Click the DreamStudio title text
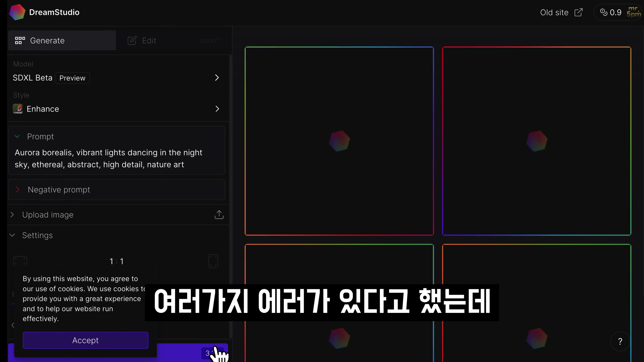 [x=54, y=12]
